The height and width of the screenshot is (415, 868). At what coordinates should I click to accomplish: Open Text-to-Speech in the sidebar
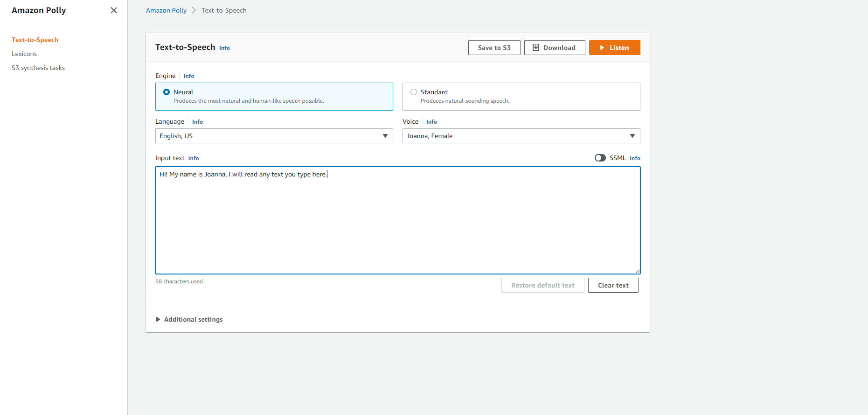35,40
